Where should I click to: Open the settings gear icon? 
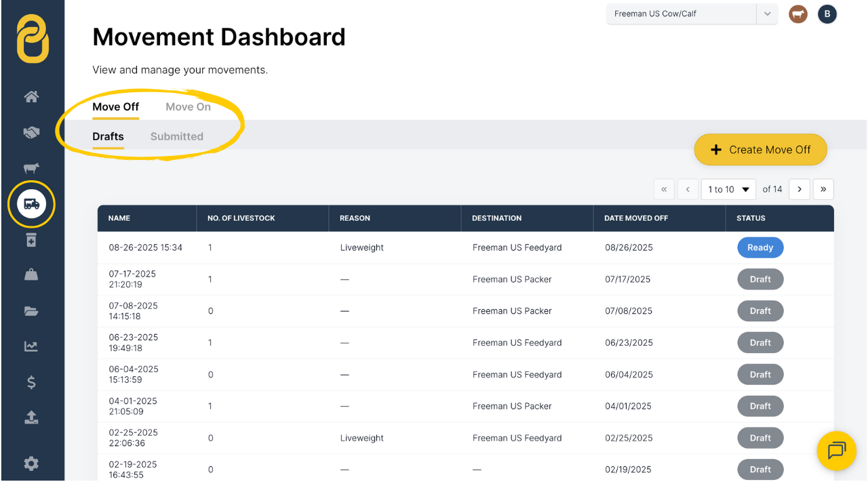tap(31, 464)
